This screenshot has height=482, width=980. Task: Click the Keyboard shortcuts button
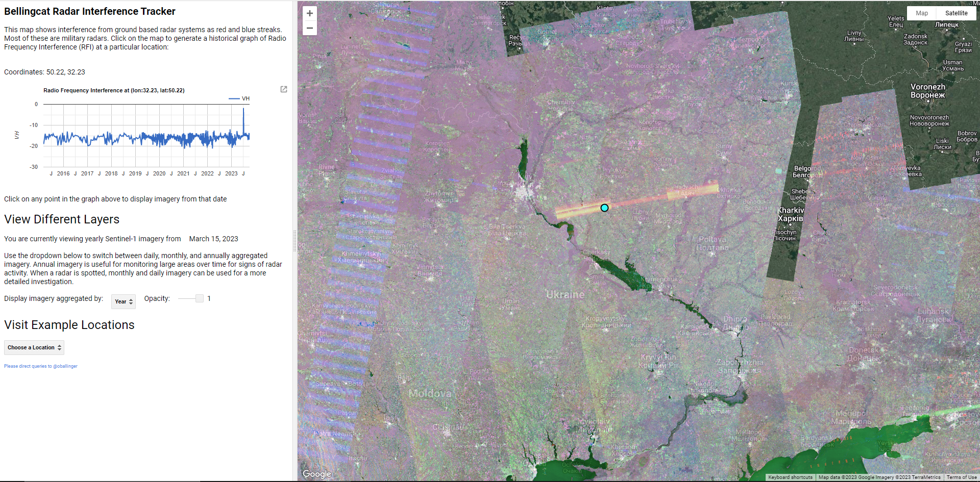pos(790,477)
